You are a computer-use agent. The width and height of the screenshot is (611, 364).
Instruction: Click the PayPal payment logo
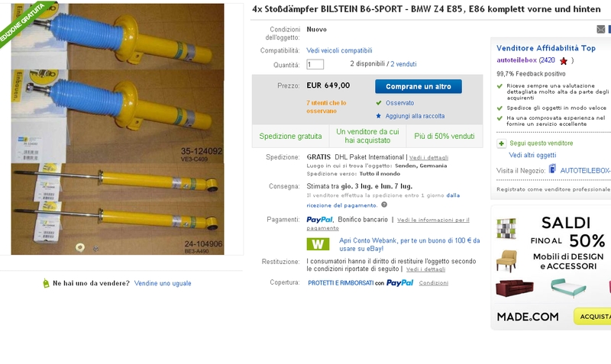(319, 220)
